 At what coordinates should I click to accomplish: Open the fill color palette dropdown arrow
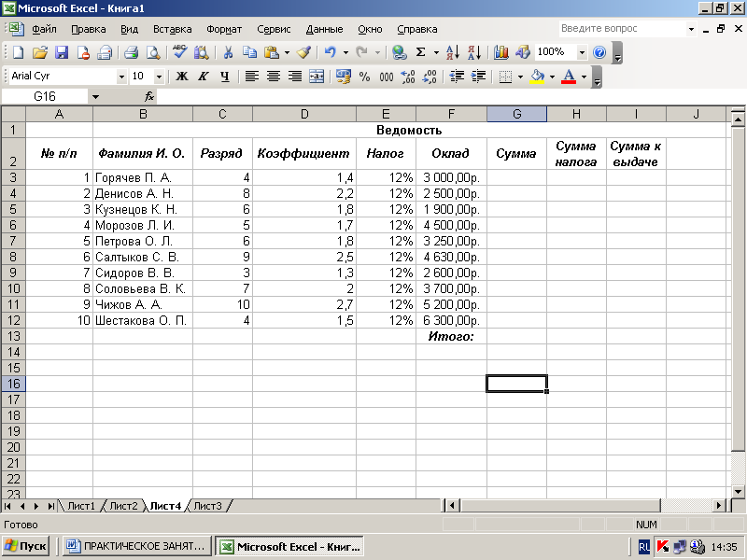552,77
